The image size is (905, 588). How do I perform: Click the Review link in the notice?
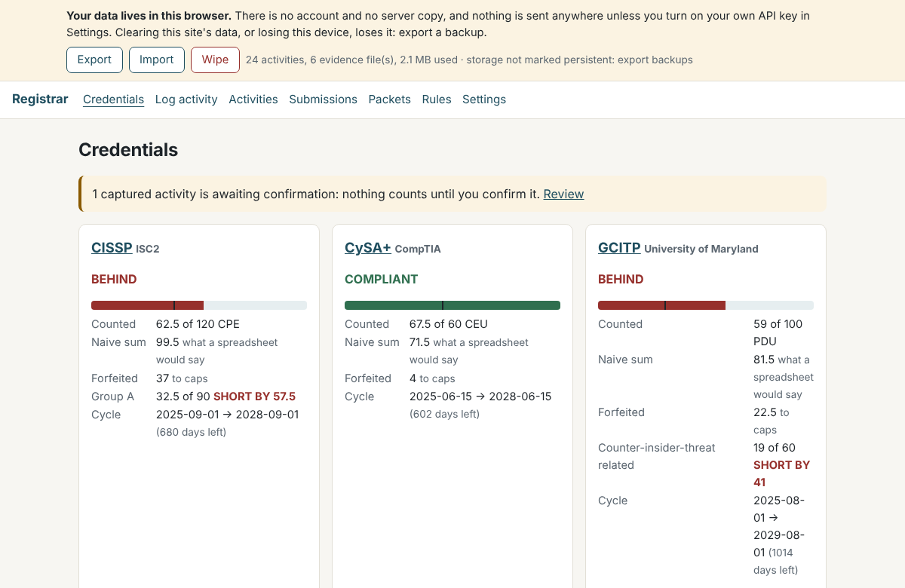coord(563,194)
